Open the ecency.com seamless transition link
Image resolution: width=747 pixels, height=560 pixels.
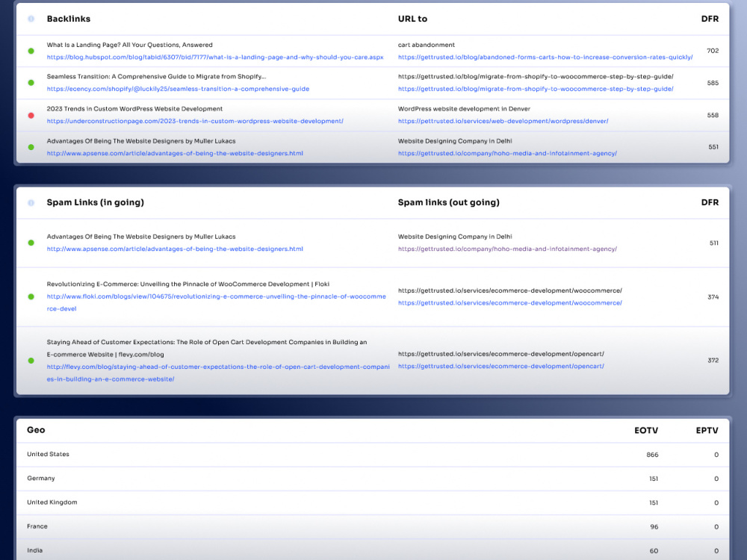tap(178, 89)
